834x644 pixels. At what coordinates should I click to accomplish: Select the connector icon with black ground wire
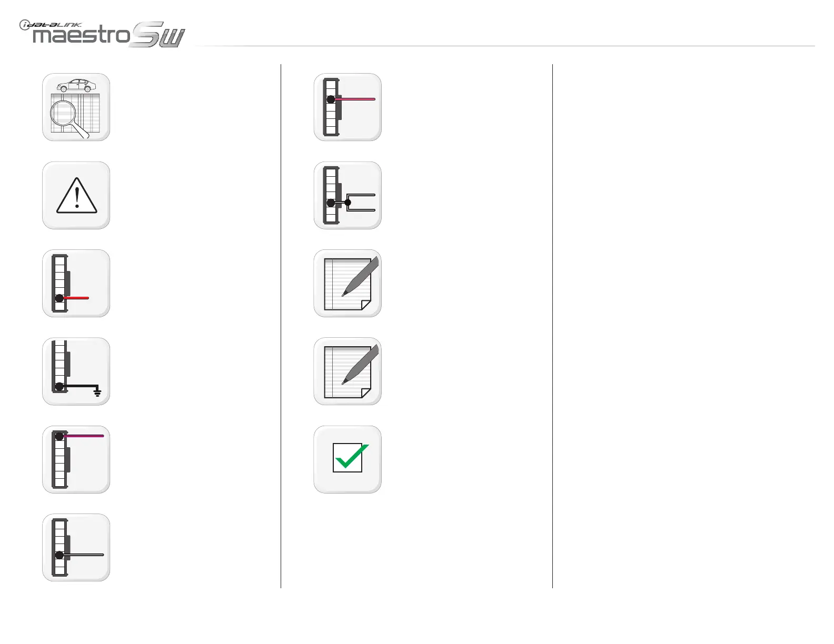coord(76,371)
